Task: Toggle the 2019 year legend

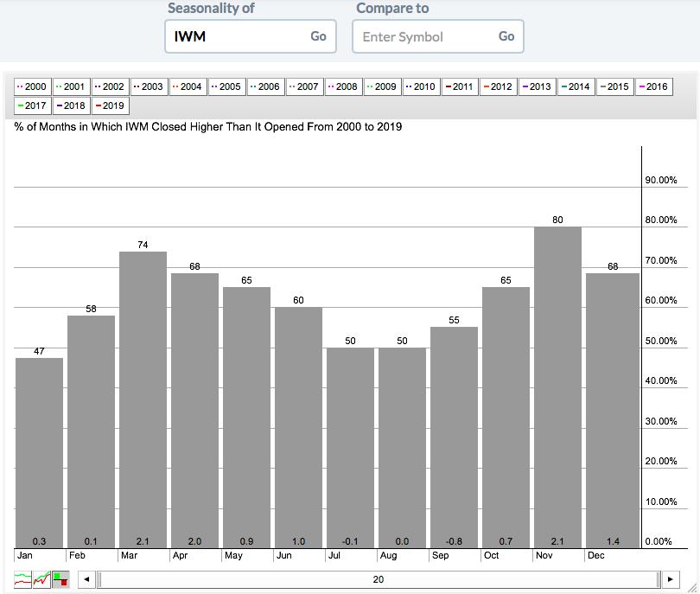Action: (111, 105)
